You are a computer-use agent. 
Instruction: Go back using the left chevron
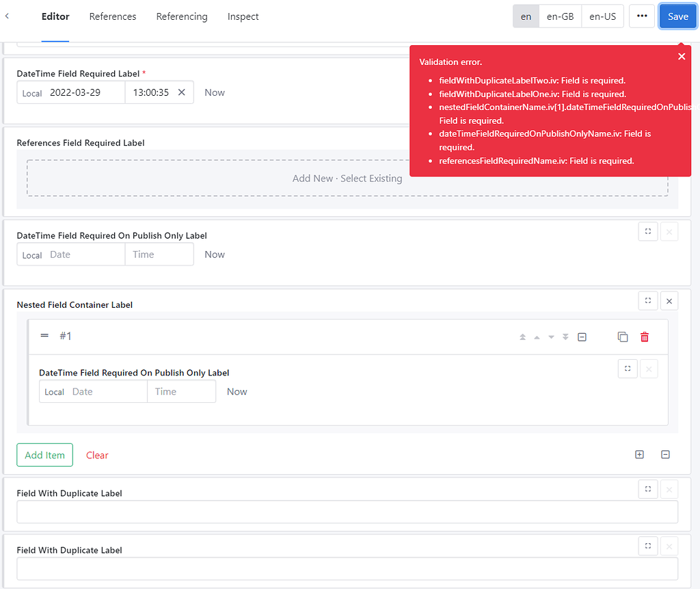pos(8,16)
